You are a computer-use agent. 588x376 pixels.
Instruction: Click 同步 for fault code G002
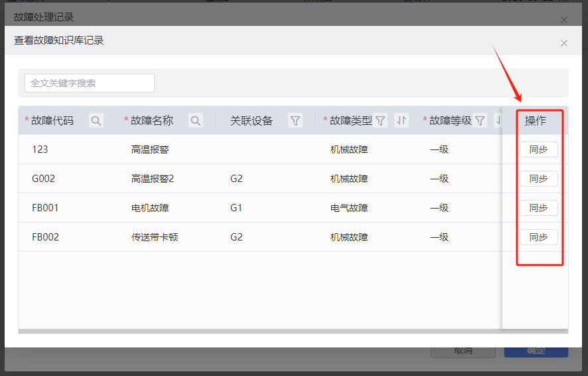(x=538, y=179)
